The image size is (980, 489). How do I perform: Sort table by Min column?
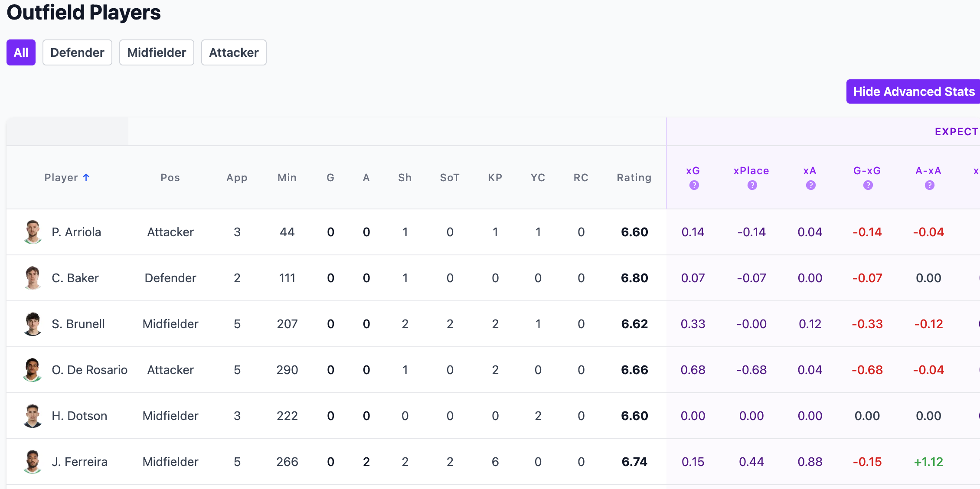point(287,178)
